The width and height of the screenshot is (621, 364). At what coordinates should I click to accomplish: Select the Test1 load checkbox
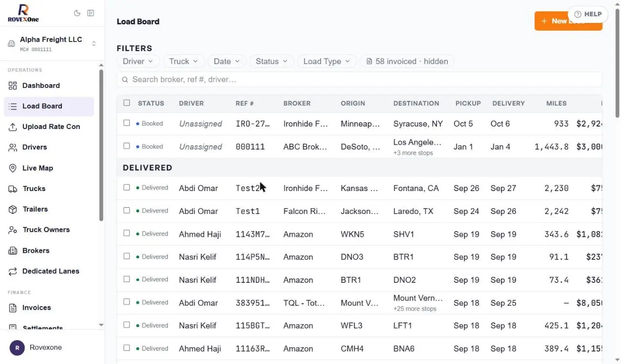tap(127, 210)
